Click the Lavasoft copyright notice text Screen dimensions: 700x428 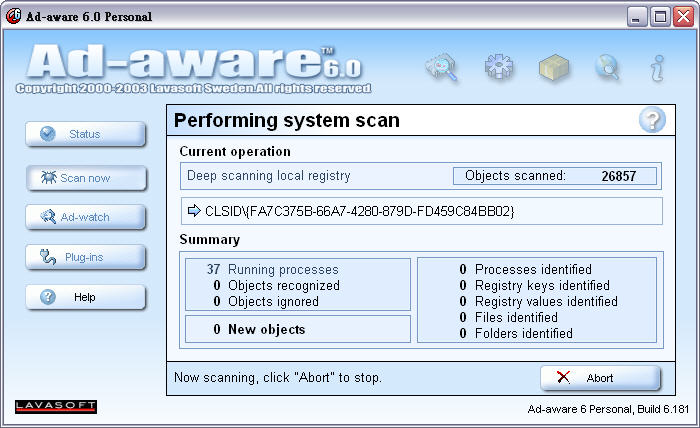pyautogui.click(x=193, y=88)
